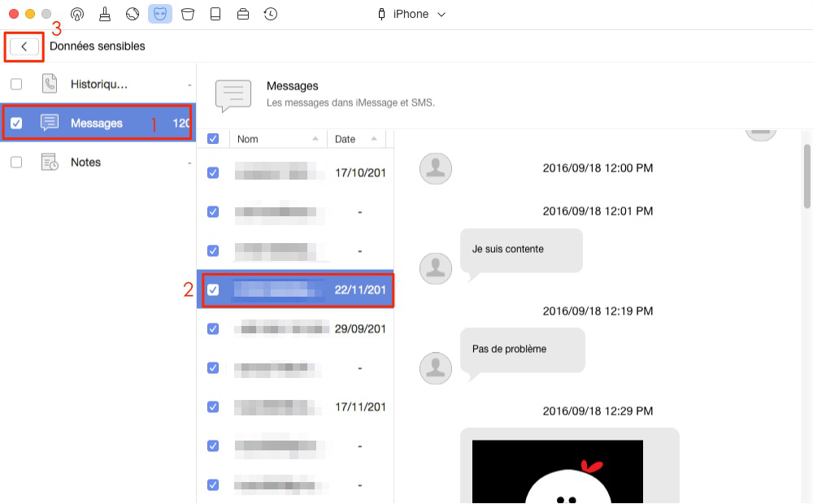This screenshot has width=813, height=504.
Task: Click the message pane vertical scrollbar
Action: click(x=807, y=176)
